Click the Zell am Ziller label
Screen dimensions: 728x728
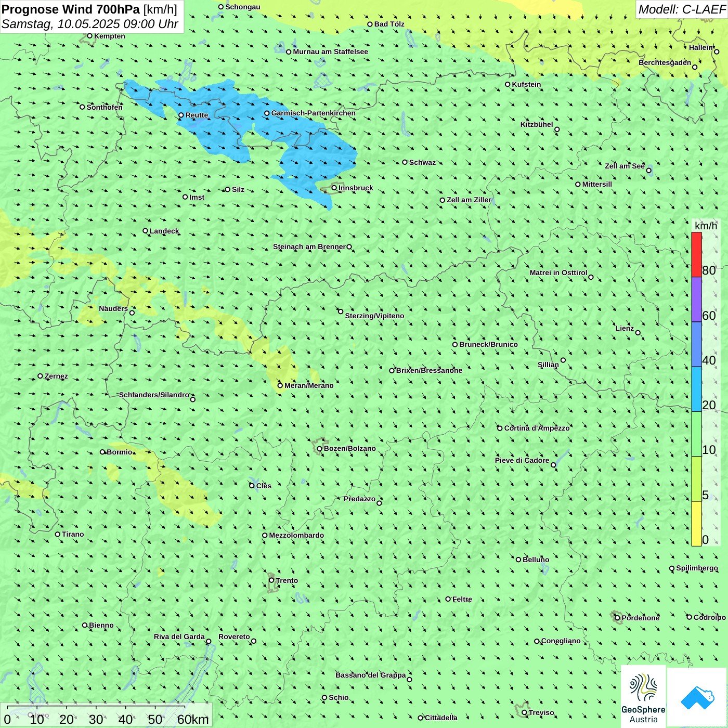(469, 200)
